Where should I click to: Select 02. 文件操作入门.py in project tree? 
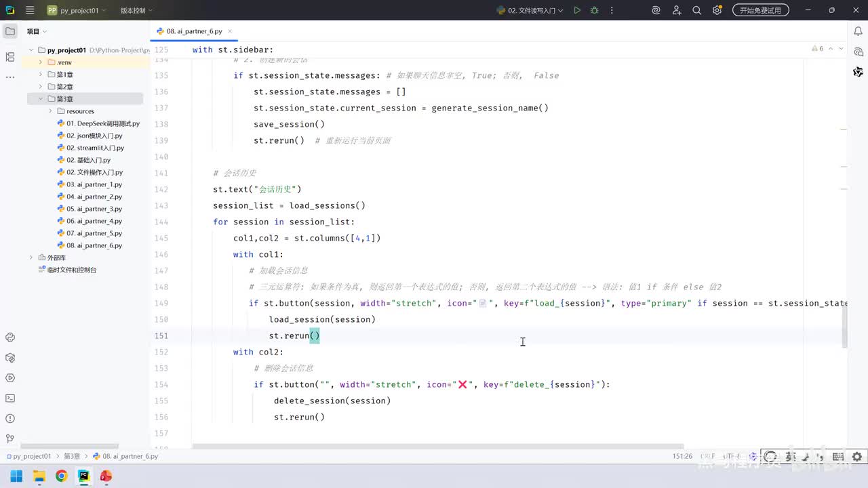pyautogui.click(x=90, y=172)
